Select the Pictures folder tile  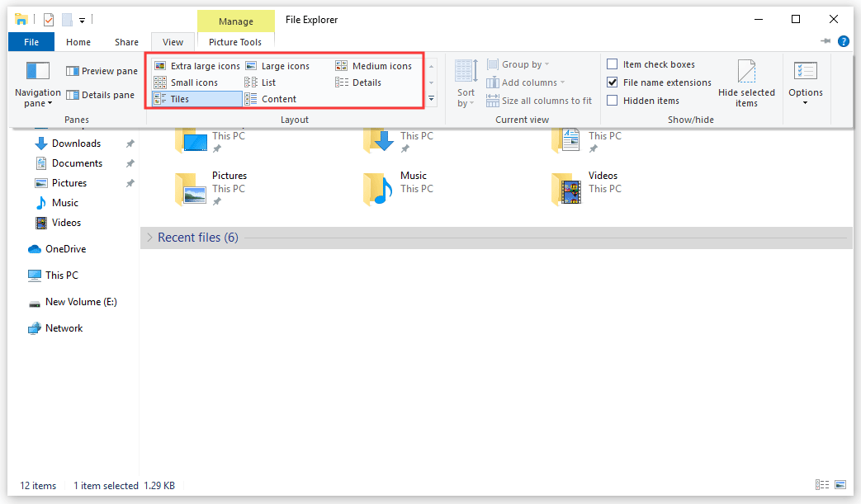[x=211, y=188]
